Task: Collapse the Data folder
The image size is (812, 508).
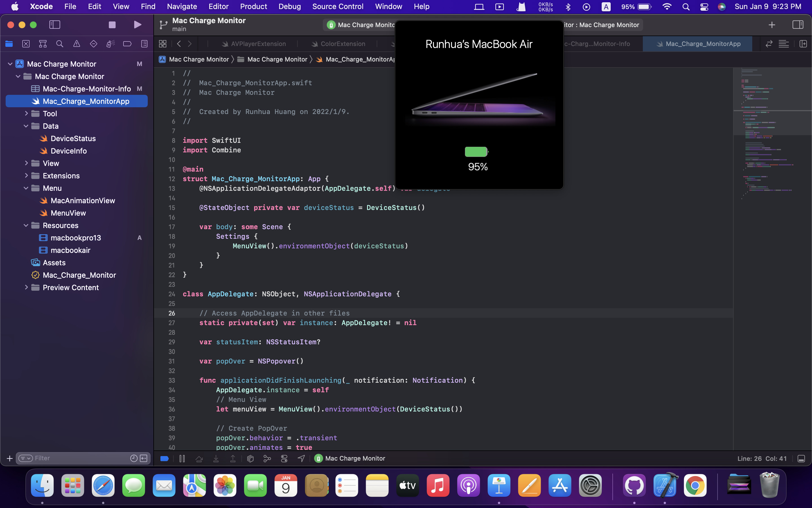Action: coord(26,126)
